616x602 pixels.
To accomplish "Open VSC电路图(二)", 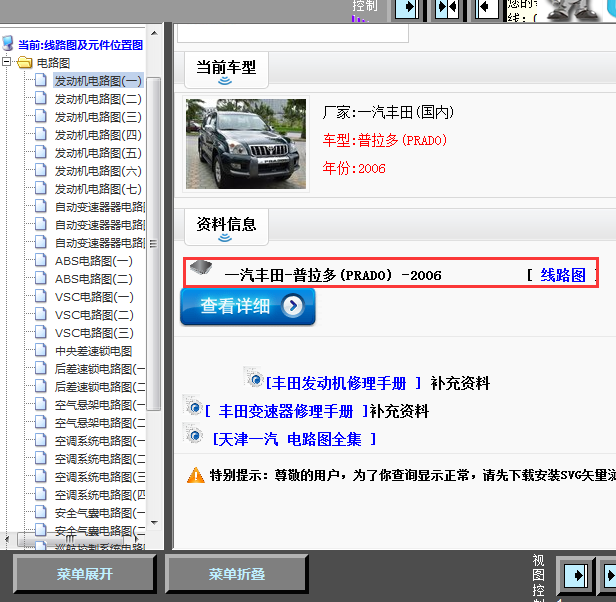I will click(x=94, y=316).
